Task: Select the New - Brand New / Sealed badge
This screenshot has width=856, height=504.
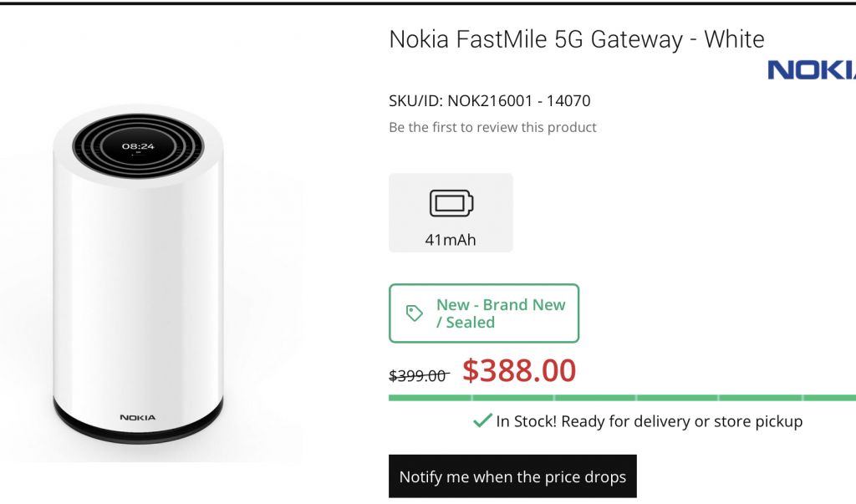Action: 483,313
